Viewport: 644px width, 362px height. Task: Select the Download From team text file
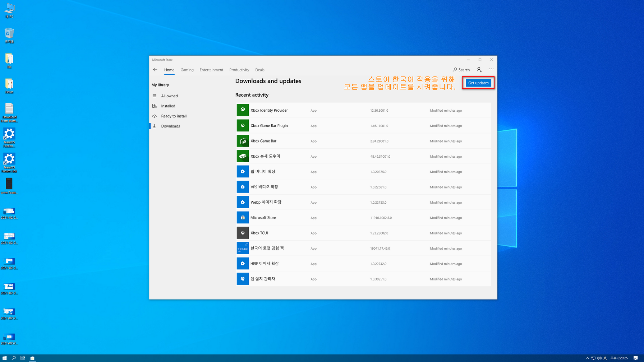click(9, 113)
